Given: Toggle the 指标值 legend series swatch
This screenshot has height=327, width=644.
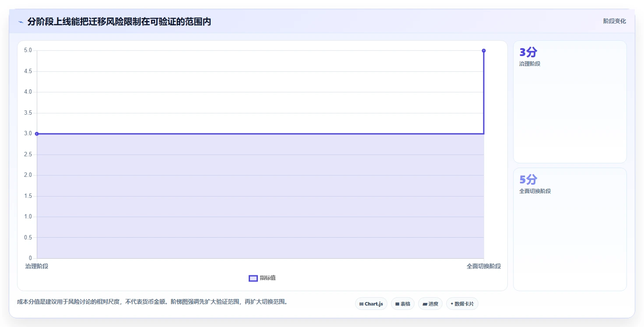Looking at the screenshot, I should pos(253,278).
